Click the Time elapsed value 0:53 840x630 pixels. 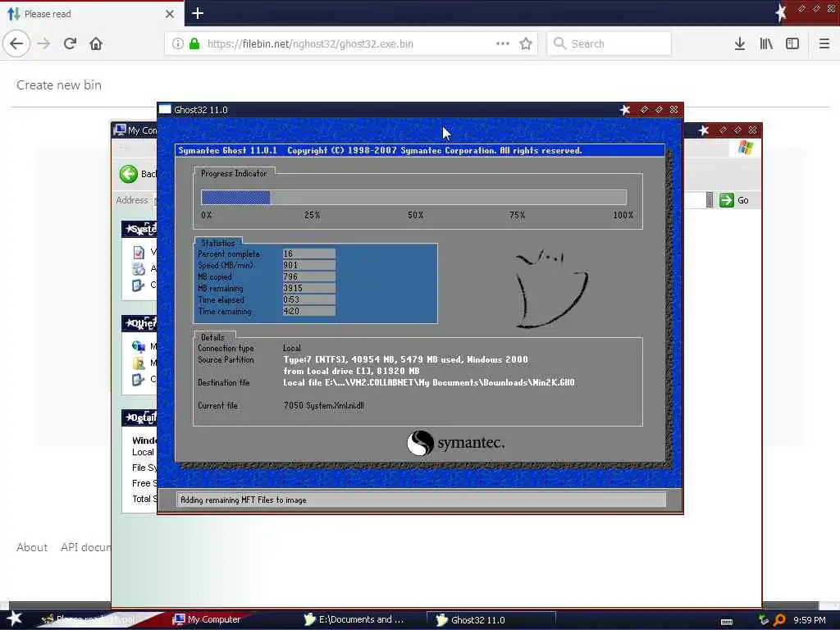(309, 300)
